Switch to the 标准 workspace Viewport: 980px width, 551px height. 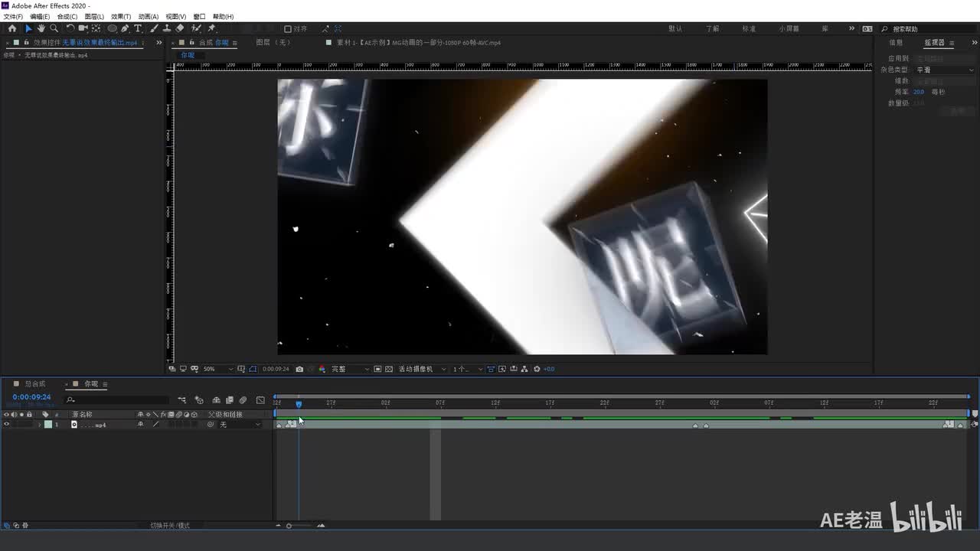749,29
